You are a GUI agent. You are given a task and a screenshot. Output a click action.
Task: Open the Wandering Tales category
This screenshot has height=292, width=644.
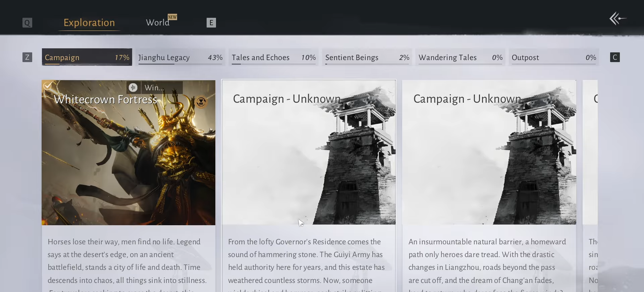tap(460, 57)
